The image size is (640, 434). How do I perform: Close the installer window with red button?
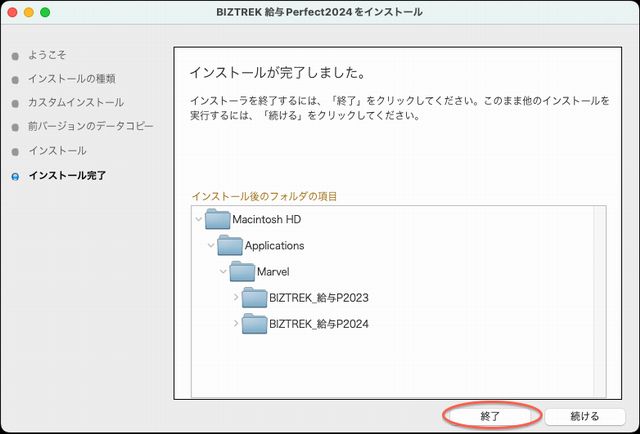point(12,12)
